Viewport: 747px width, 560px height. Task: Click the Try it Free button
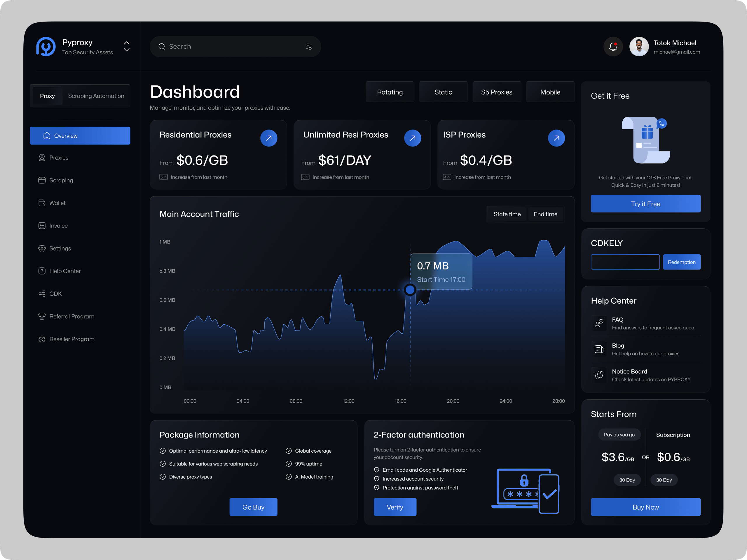645,204
